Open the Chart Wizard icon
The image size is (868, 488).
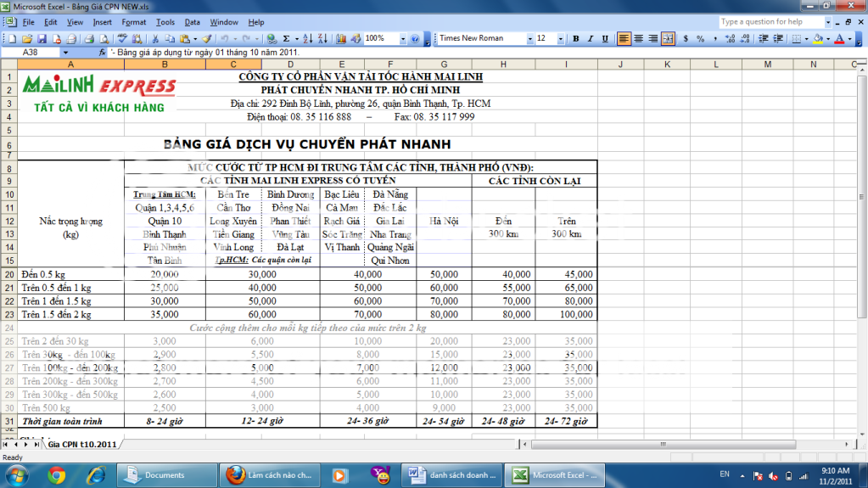click(x=341, y=39)
